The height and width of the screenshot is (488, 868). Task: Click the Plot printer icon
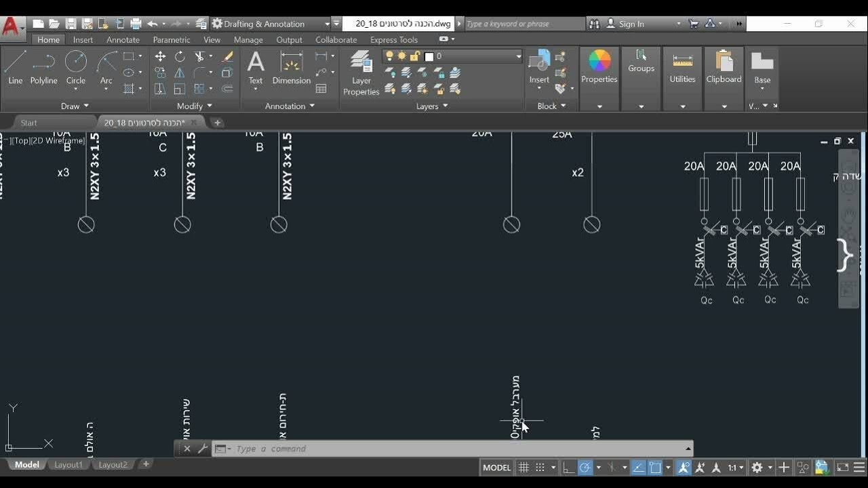tap(136, 24)
